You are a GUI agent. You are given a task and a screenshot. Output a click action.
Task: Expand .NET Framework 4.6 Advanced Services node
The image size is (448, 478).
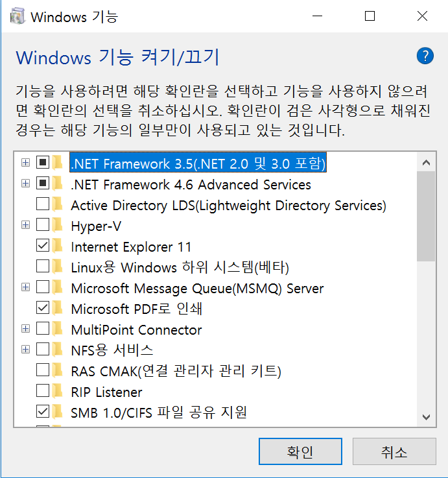[x=25, y=183]
